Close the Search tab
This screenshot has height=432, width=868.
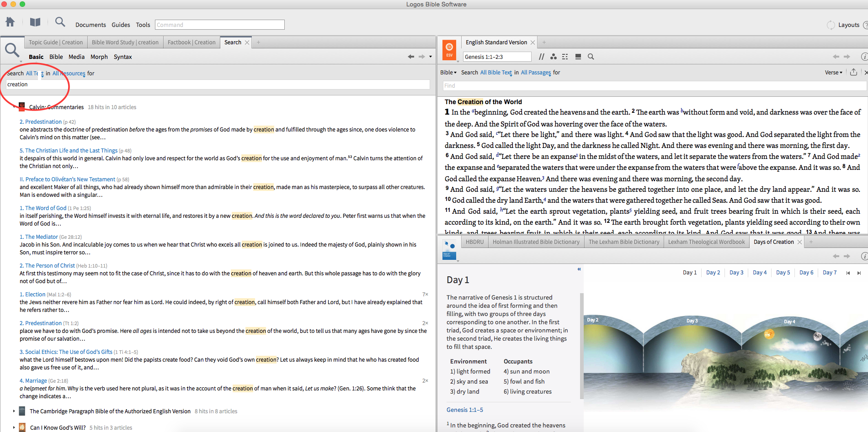pos(247,42)
